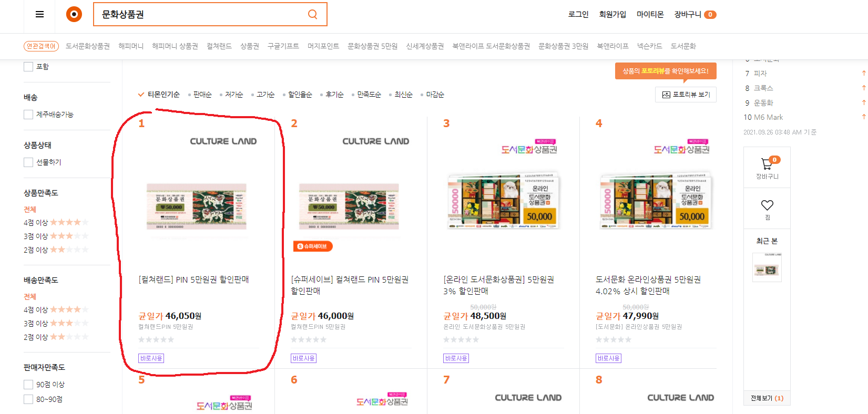
Task: Open the hamburger category menu
Action: point(39,15)
